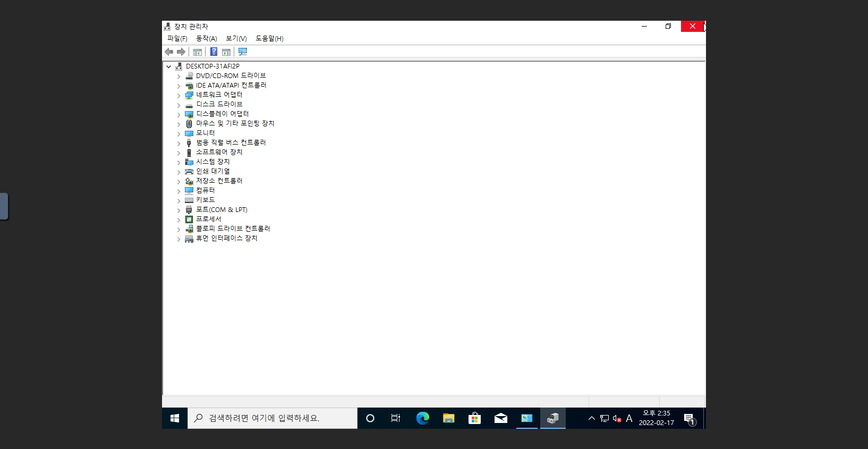Open the 보기(V) menu

236,38
